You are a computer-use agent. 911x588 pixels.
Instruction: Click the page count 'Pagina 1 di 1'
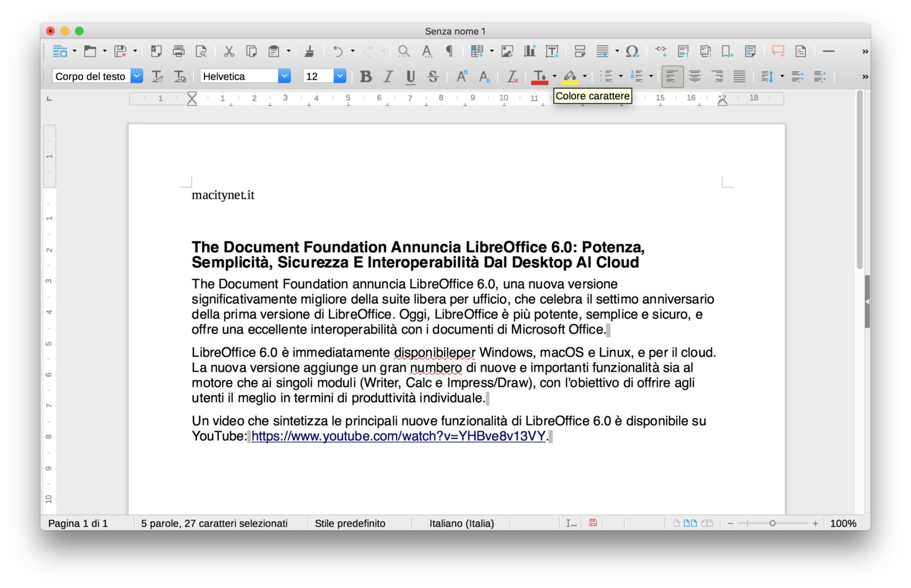pyautogui.click(x=78, y=523)
